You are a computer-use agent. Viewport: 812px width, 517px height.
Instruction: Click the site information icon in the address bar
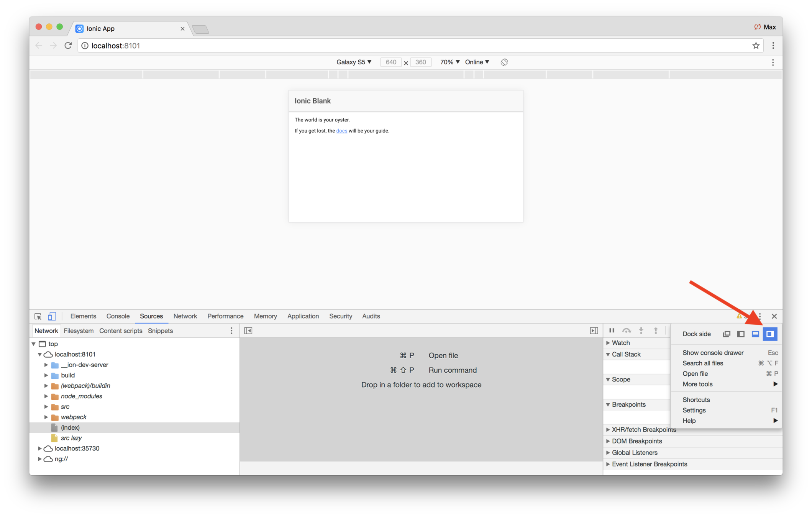point(85,46)
